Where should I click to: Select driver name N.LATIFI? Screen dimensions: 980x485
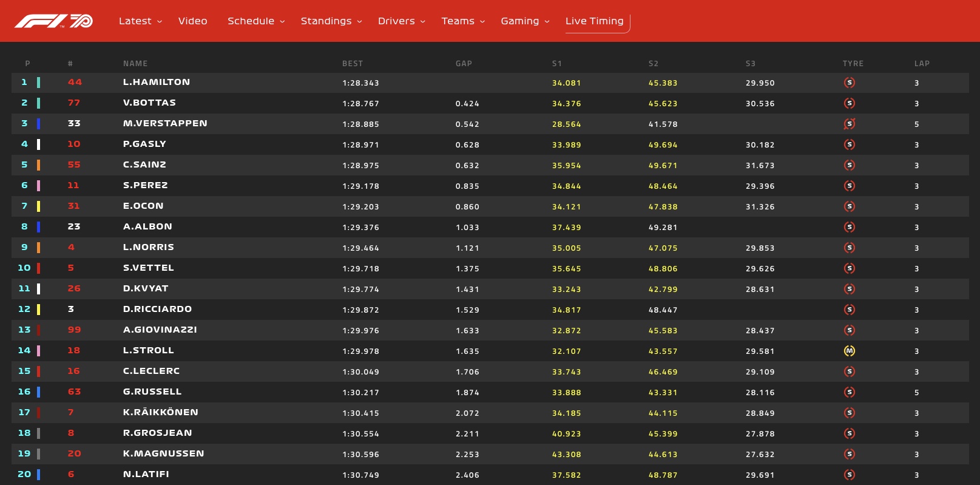click(146, 474)
